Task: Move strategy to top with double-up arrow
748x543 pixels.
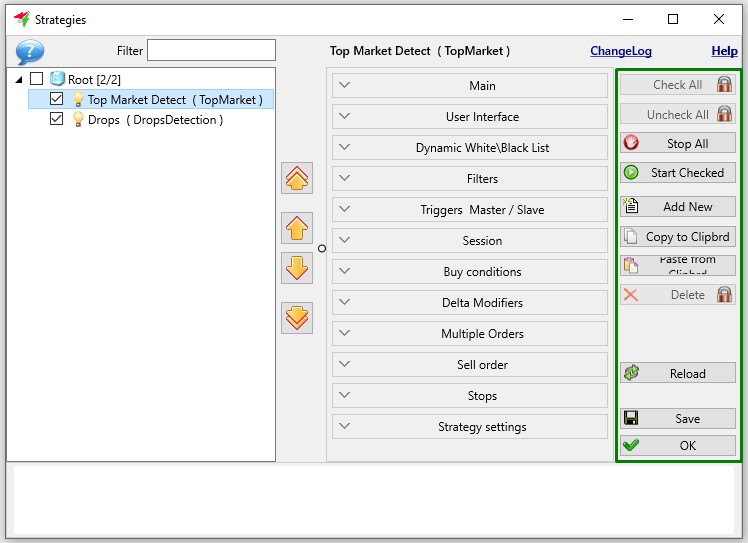Action: pyautogui.click(x=297, y=178)
